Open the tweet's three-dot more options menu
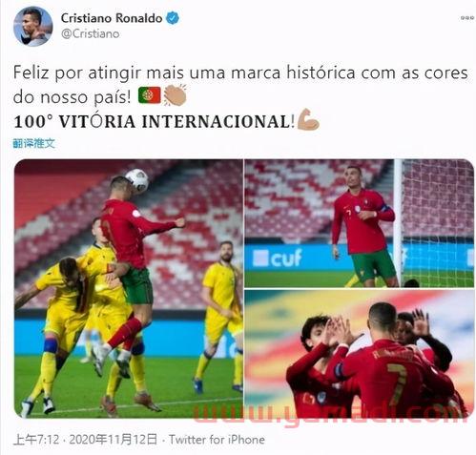Screen dimensions: 476x455 point(466,18)
